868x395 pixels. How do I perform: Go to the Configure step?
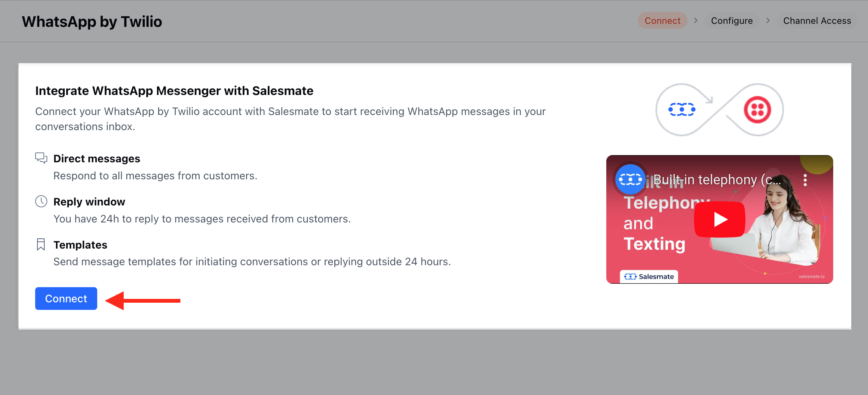point(732,21)
